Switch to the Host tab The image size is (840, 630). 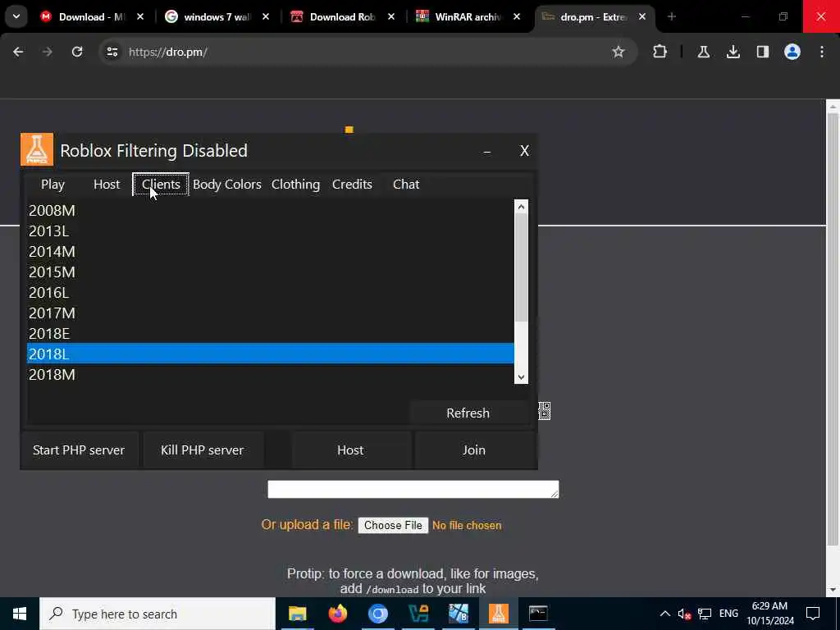pos(107,185)
